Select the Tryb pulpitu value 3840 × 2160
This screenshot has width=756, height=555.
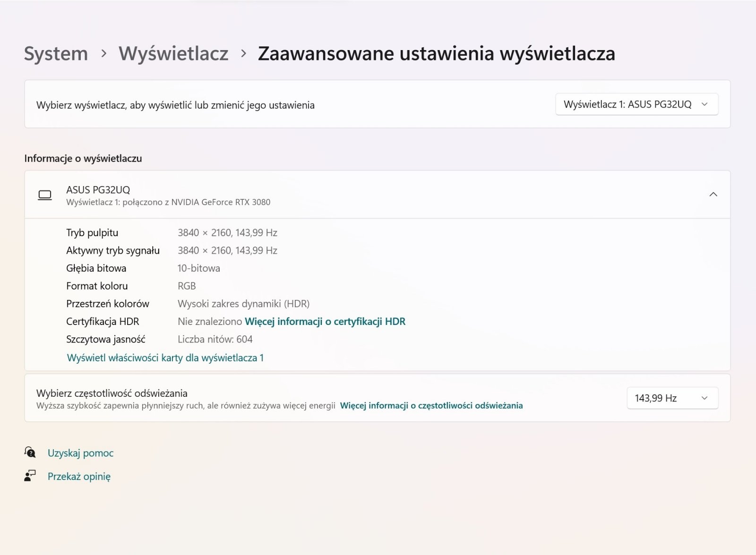[227, 233]
